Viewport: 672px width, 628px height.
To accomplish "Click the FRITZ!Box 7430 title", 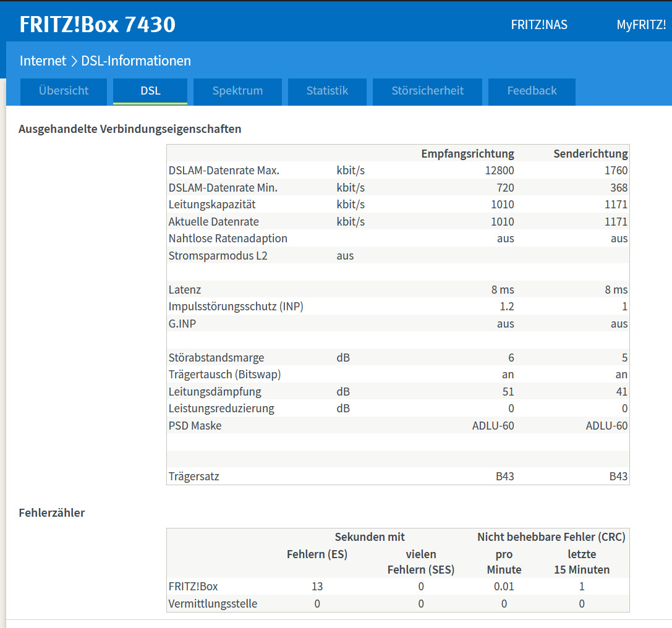I will 98,25.
